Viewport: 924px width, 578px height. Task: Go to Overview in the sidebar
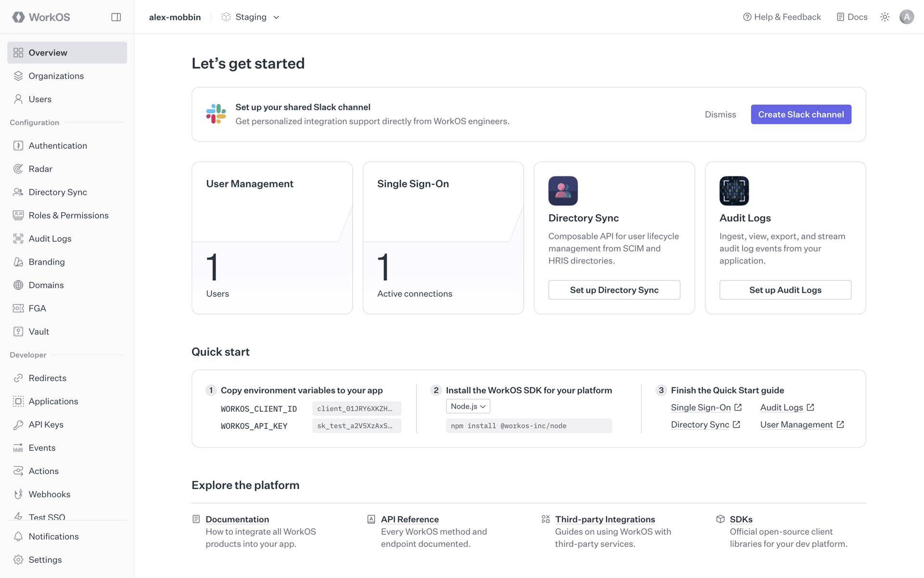pos(67,53)
